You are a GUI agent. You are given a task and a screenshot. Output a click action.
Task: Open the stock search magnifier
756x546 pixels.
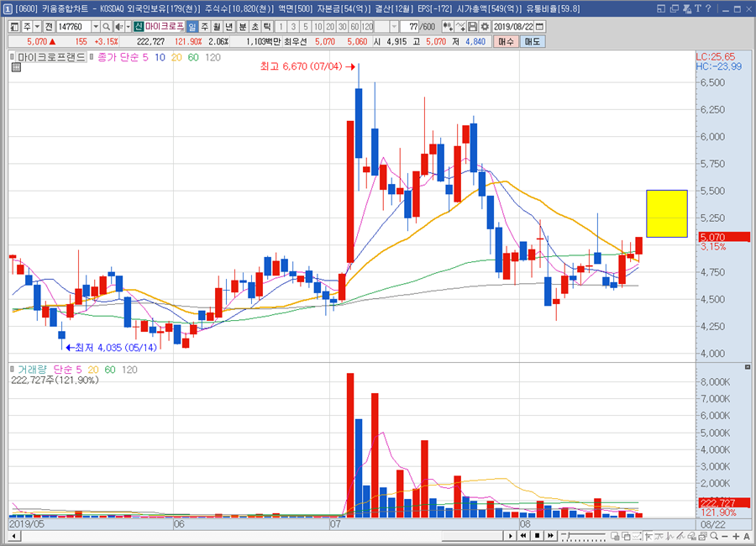coord(106,27)
